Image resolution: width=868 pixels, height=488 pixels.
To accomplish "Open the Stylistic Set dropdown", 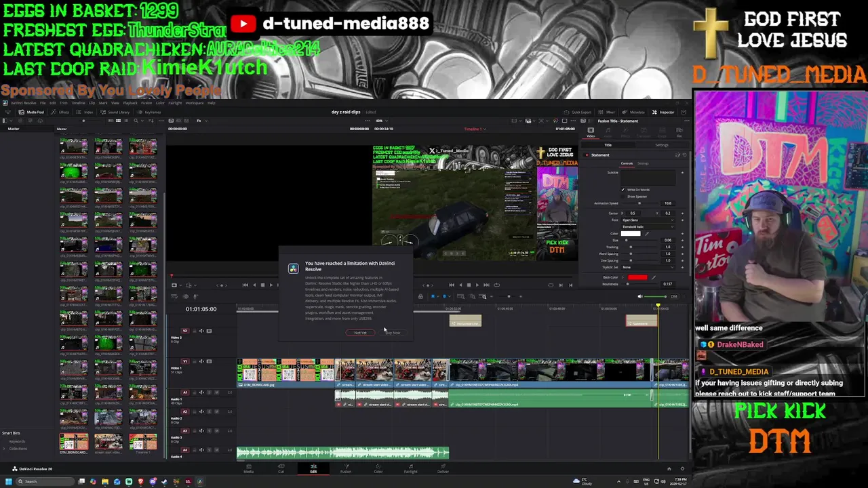I will tap(648, 267).
